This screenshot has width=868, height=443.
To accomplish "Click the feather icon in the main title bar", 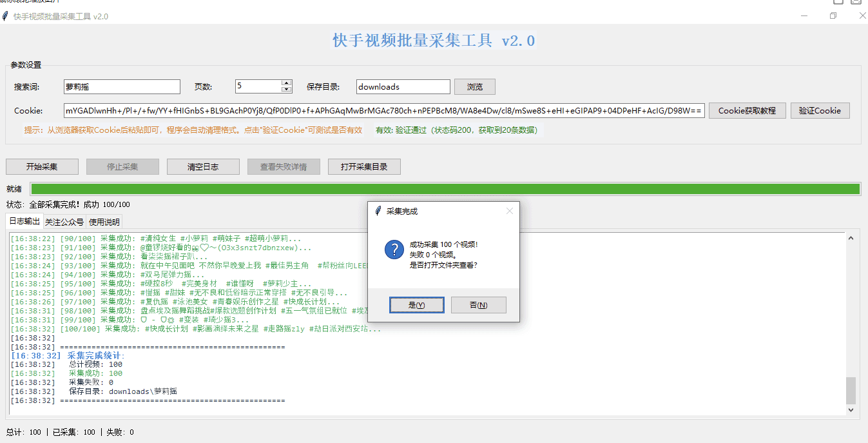I will click(x=6, y=16).
